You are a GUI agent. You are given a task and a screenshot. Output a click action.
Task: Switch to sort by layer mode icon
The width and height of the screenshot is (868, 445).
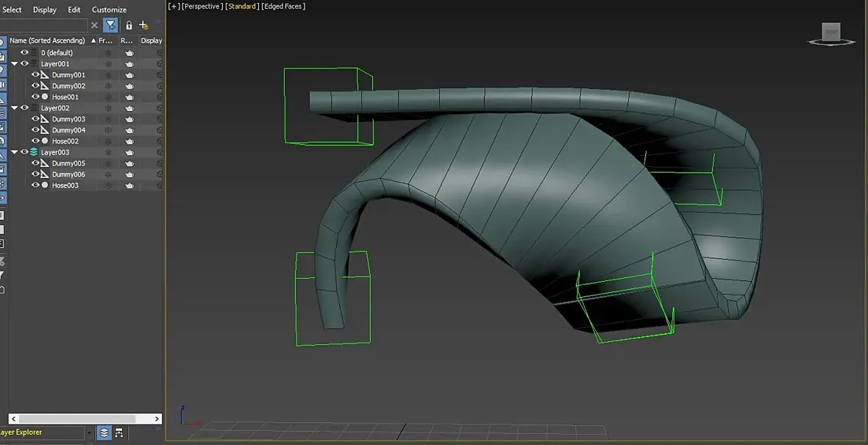pos(104,433)
